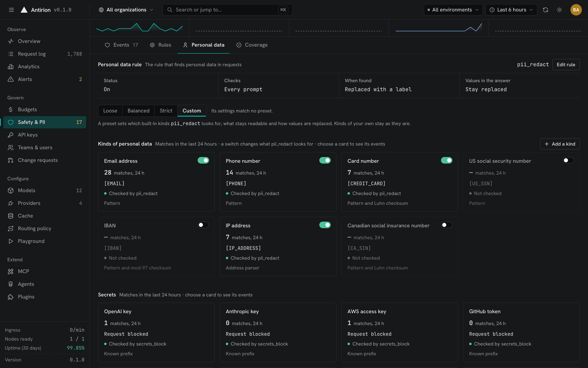The height and width of the screenshot is (368, 588).
Task: Focus the Search or jump to field
Action: click(x=227, y=10)
